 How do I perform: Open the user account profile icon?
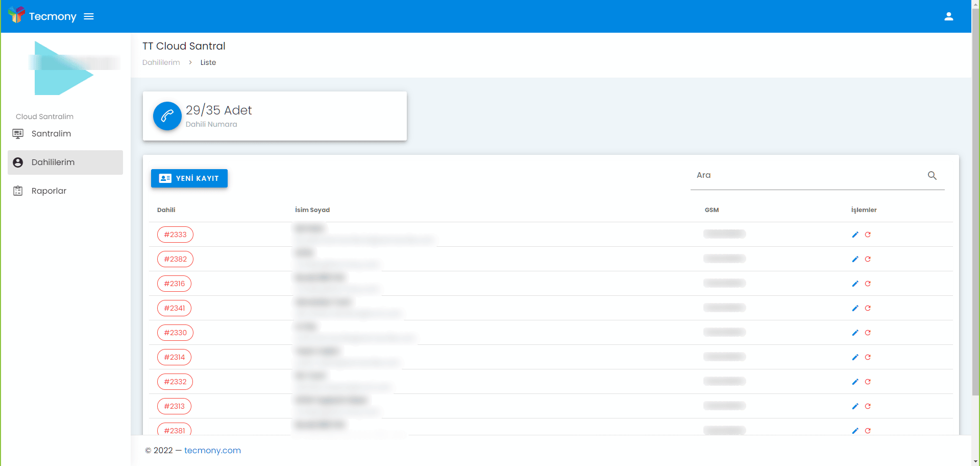click(948, 16)
